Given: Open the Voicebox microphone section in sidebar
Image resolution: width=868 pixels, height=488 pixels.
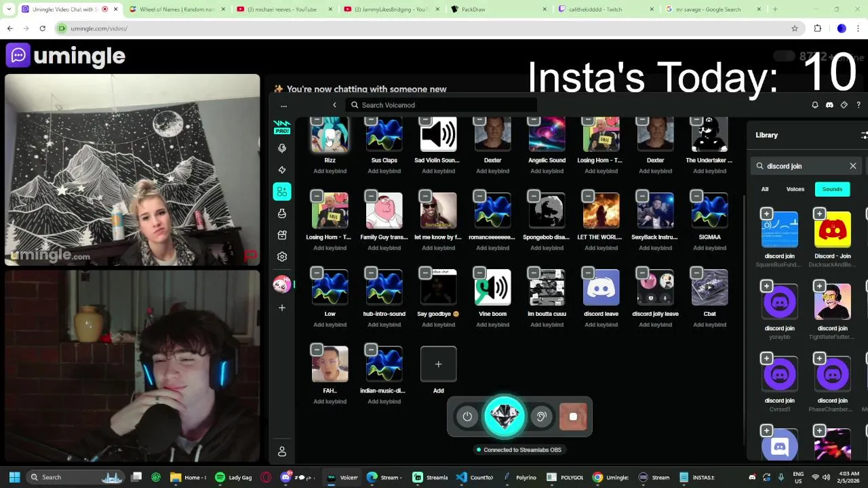Looking at the screenshot, I should point(282,148).
